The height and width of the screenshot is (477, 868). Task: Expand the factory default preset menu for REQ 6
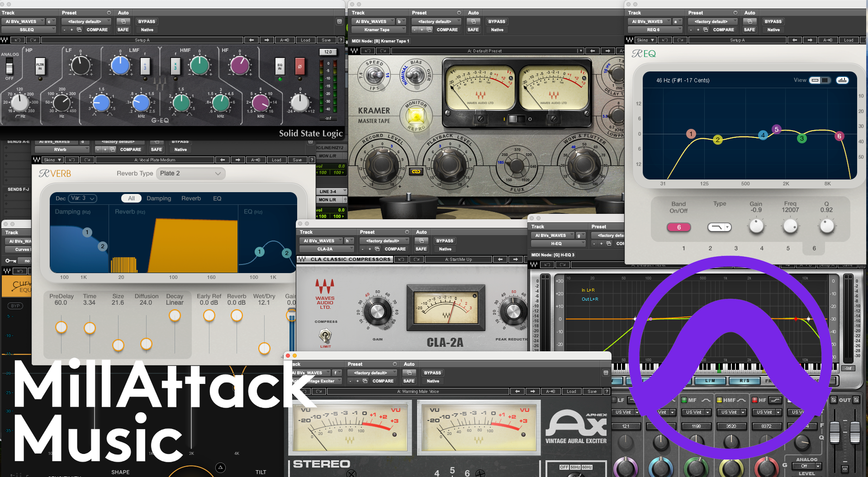pyautogui.click(x=712, y=21)
